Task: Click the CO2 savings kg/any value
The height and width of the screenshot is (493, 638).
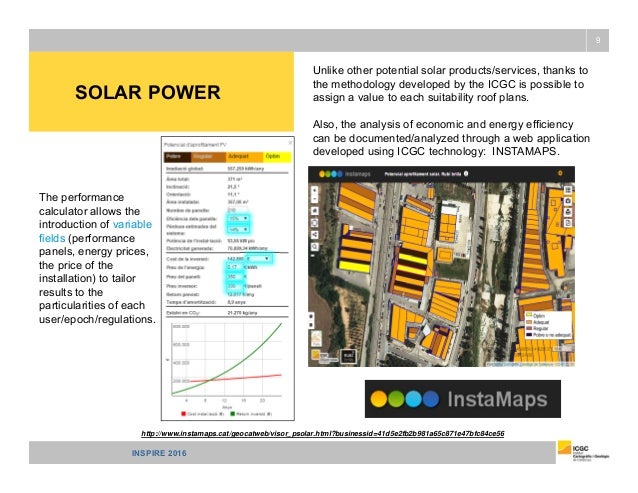Action: pyautogui.click(x=242, y=313)
